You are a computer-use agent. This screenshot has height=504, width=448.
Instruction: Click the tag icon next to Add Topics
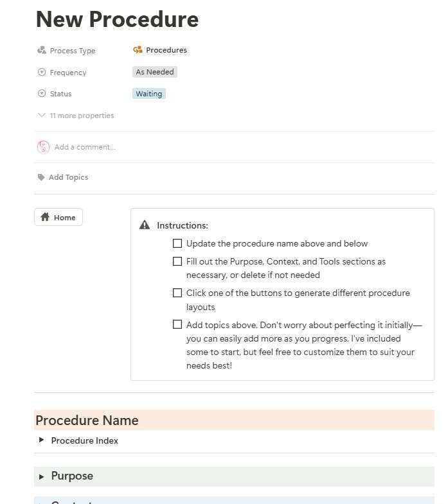pyautogui.click(x=42, y=177)
